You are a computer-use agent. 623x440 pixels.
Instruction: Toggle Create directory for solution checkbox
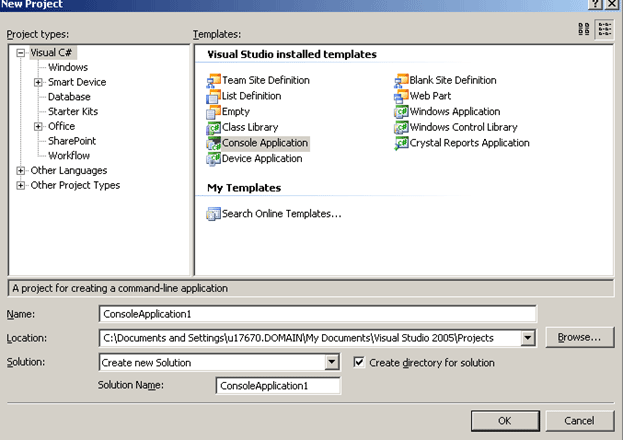(x=360, y=362)
